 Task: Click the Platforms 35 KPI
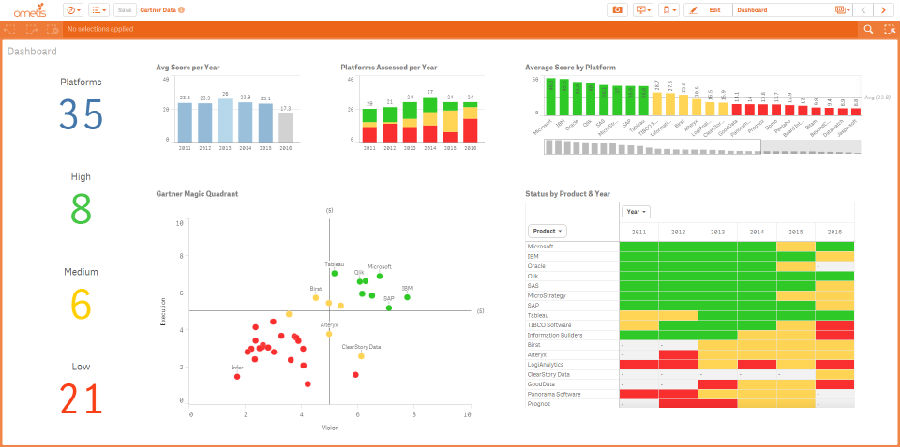(x=81, y=103)
